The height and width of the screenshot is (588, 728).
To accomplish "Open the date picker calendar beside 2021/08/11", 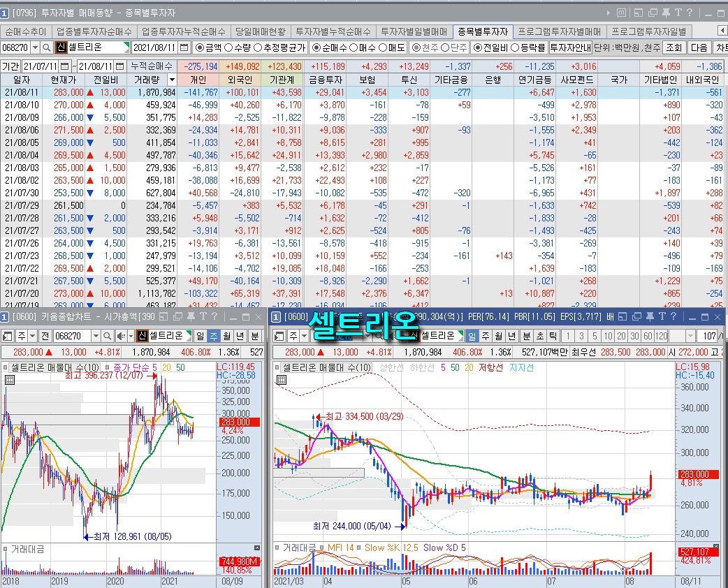I will click(x=184, y=47).
